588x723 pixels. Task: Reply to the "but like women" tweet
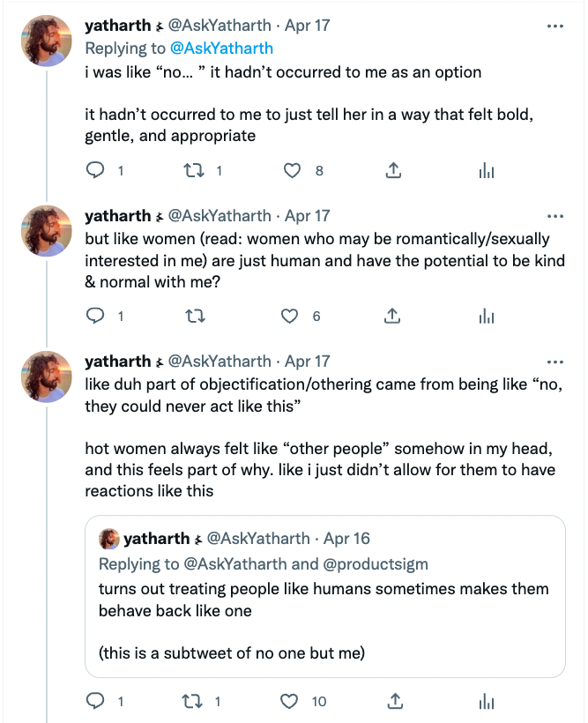95,316
